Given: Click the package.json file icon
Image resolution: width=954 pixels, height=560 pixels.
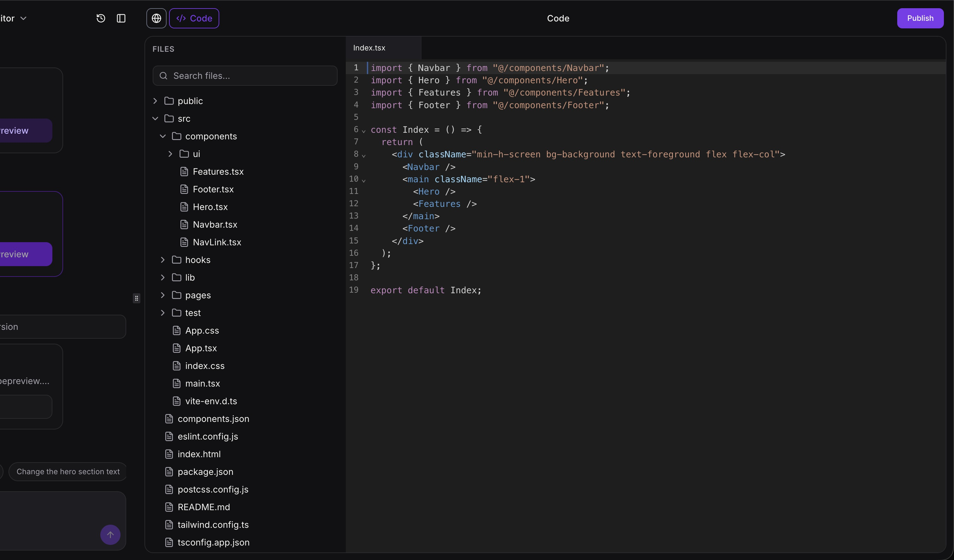Looking at the screenshot, I should (169, 471).
